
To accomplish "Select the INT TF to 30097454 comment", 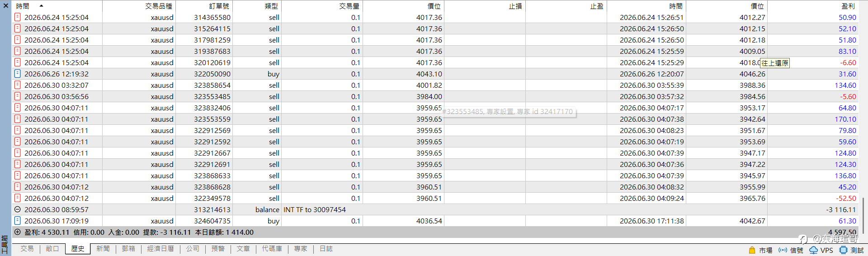I will point(315,209).
